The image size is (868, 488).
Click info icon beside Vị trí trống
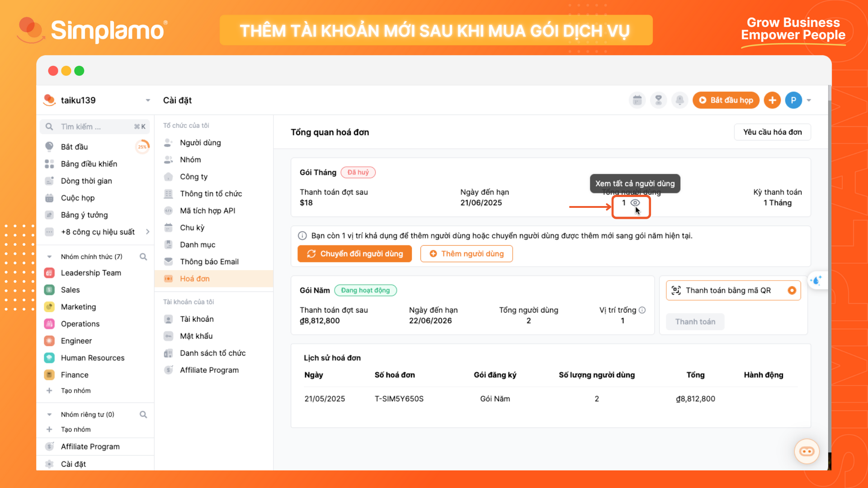642,310
